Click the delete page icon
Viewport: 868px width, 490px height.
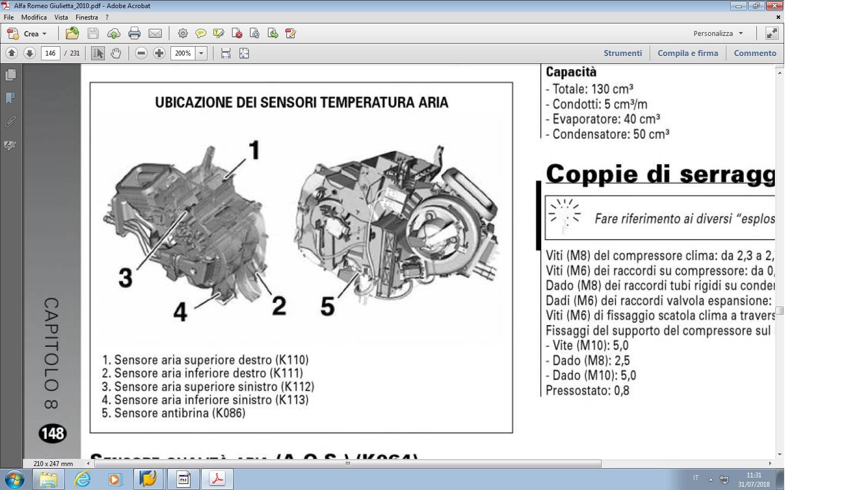(237, 34)
